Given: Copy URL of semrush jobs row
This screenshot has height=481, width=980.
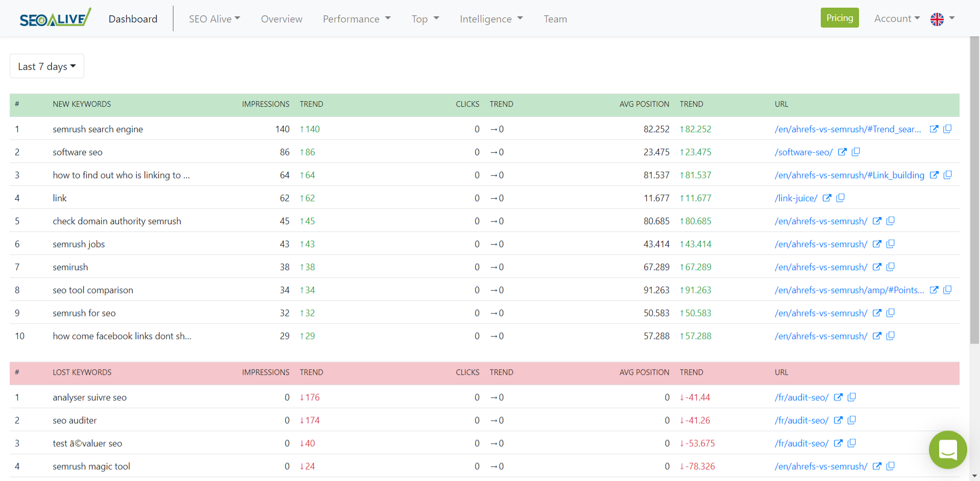Looking at the screenshot, I should (891, 244).
